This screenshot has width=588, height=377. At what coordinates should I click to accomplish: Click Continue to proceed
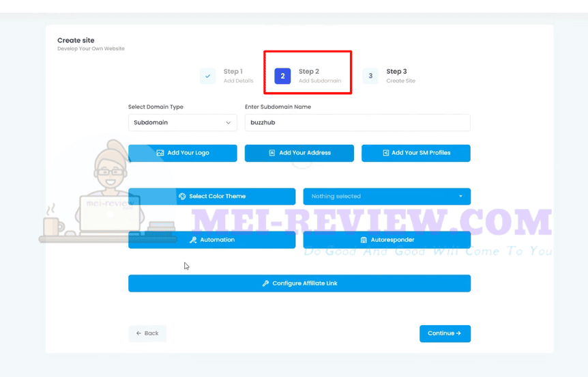[x=445, y=333]
